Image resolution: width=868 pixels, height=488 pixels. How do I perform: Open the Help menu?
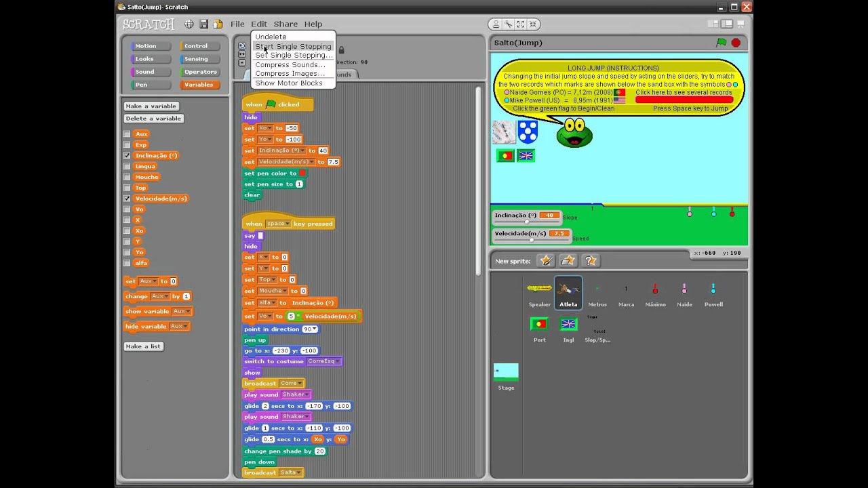pos(313,24)
